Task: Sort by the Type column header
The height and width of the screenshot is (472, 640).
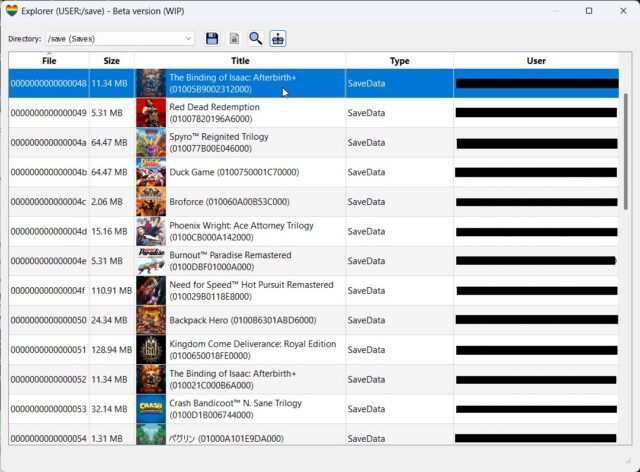Action: [399, 61]
